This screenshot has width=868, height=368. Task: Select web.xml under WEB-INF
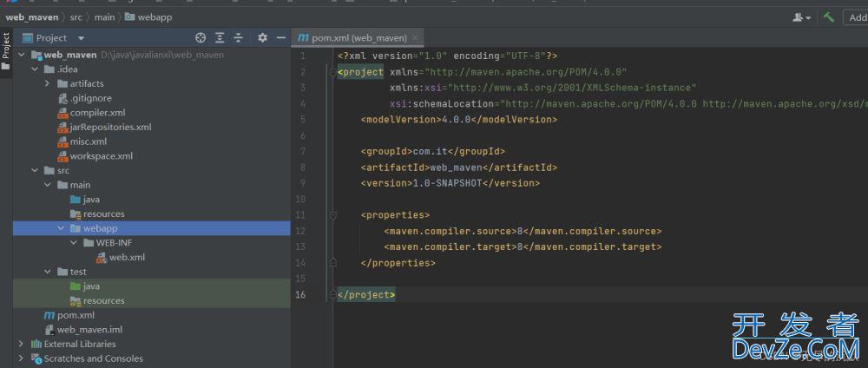click(x=121, y=257)
